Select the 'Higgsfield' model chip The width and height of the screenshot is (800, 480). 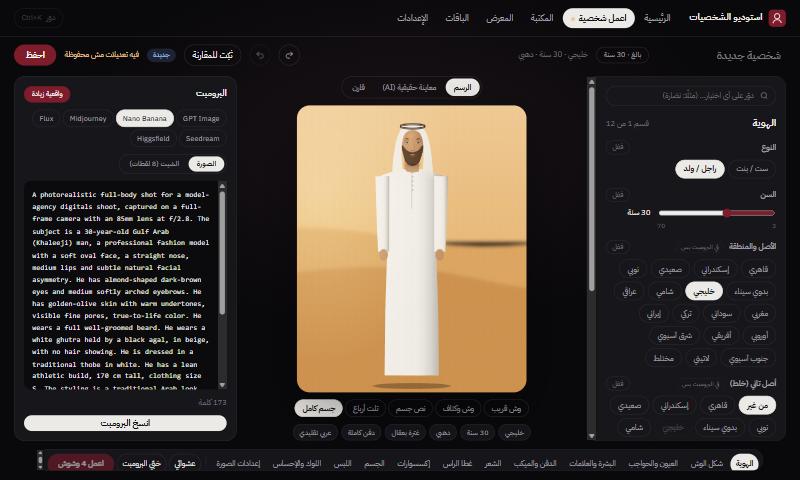click(x=153, y=139)
